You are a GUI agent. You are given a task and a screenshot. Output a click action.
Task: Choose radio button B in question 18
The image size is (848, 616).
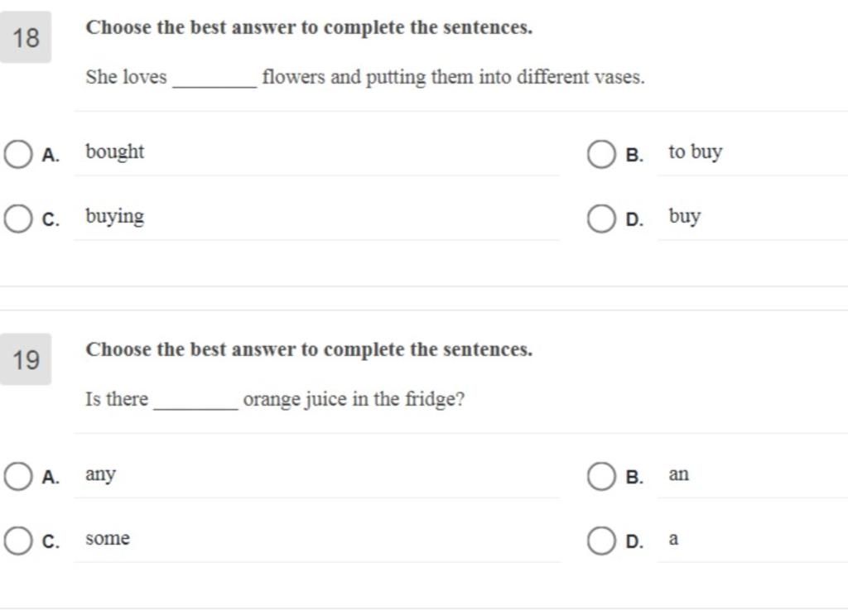point(600,155)
